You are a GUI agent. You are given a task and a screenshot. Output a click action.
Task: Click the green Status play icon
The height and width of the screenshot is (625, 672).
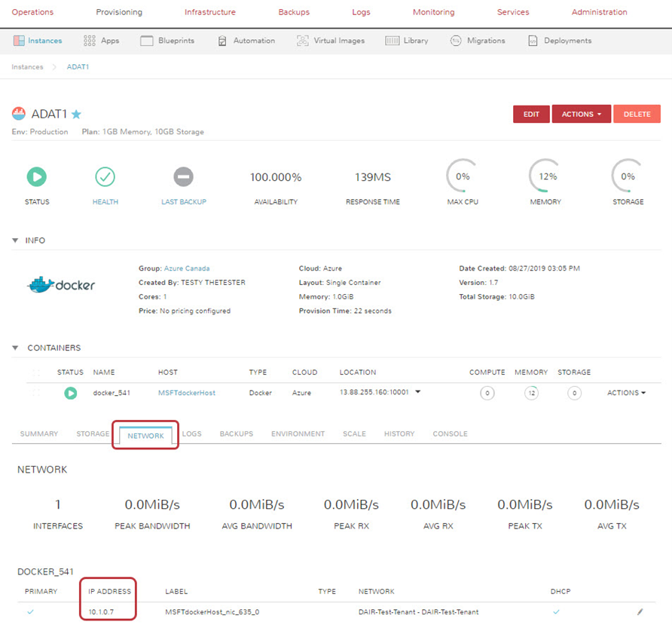pyautogui.click(x=37, y=177)
